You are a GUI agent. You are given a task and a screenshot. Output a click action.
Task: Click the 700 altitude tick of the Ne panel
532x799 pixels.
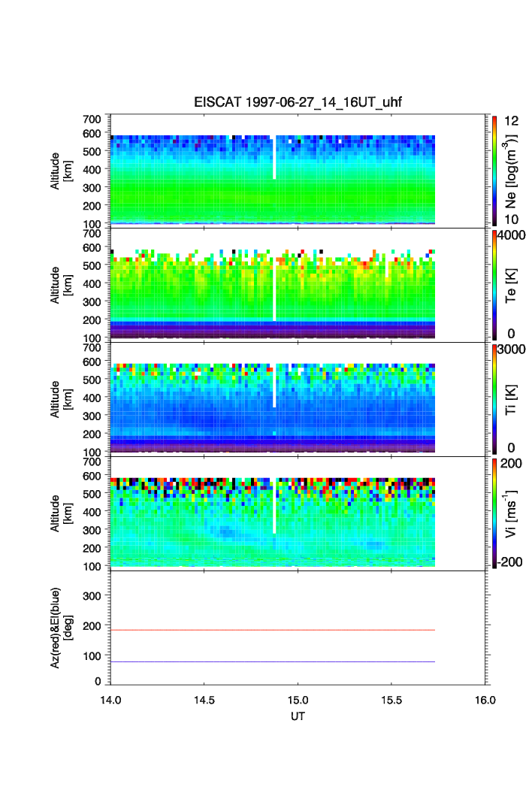click(92, 120)
